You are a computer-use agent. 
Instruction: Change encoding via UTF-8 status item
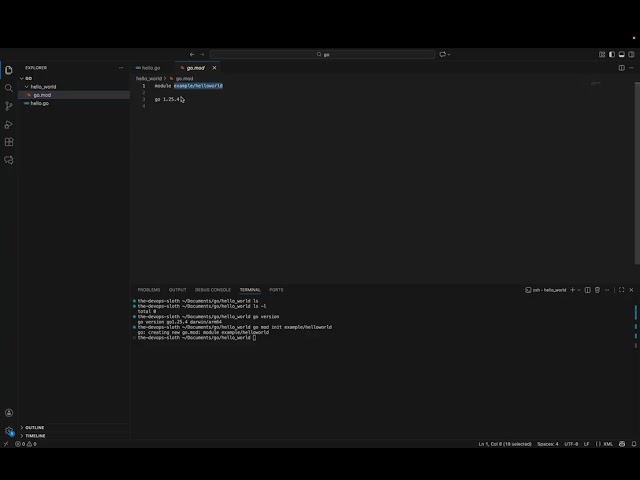click(x=571, y=444)
